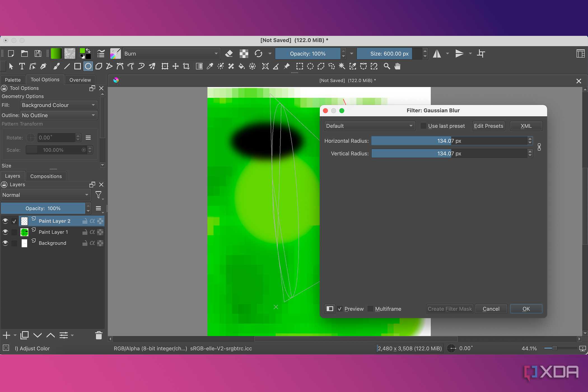588x392 pixels.
Task: Hide Background layer visibility eye
Action: click(5, 243)
